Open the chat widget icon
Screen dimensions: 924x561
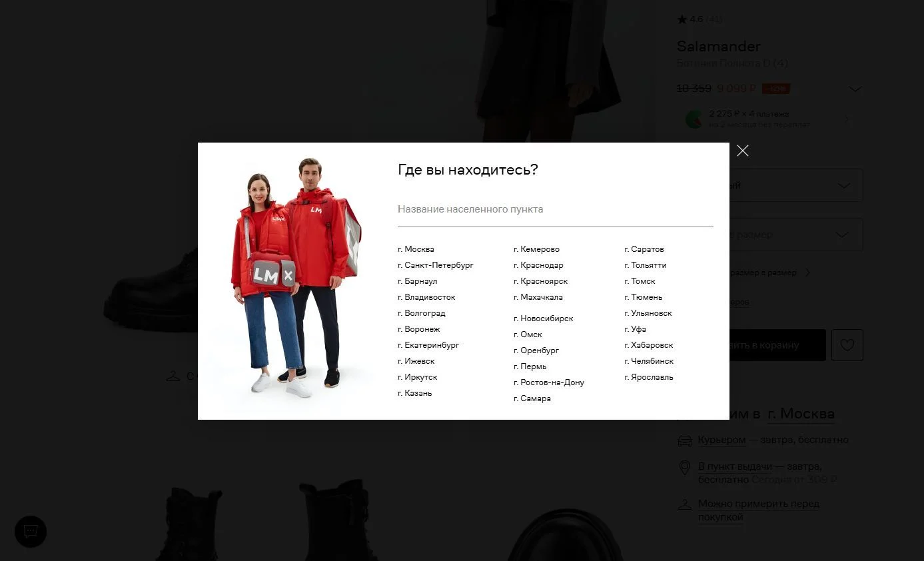pos(31,532)
